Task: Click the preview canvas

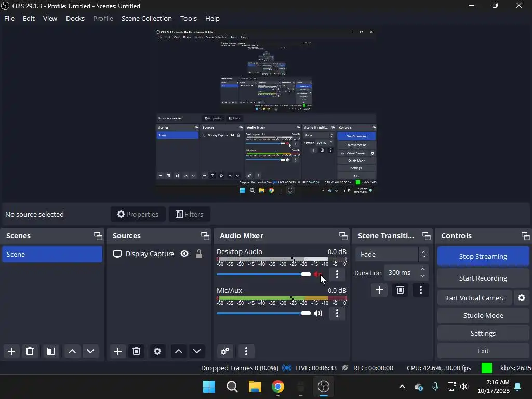Action: point(266,112)
